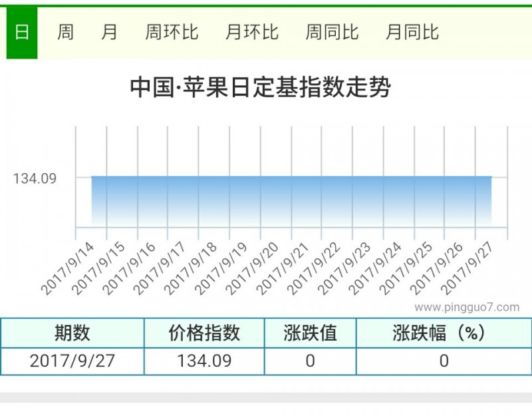Click the 2017/9/17 x-axis date label
Image resolution: width=532 pixels, height=416 pixels.
pyautogui.click(x=160, y=268)
